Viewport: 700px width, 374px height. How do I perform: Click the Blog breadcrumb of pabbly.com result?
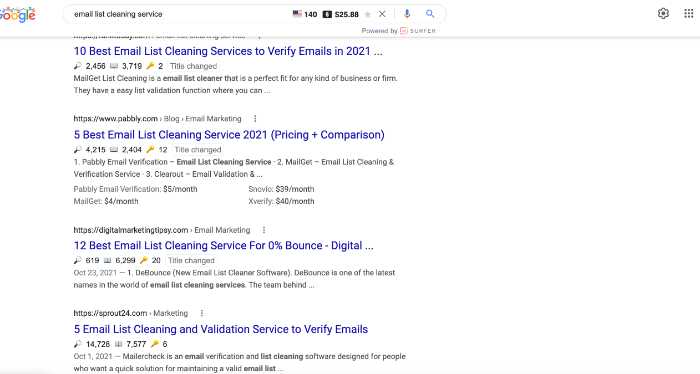click(x=171, y=119)
